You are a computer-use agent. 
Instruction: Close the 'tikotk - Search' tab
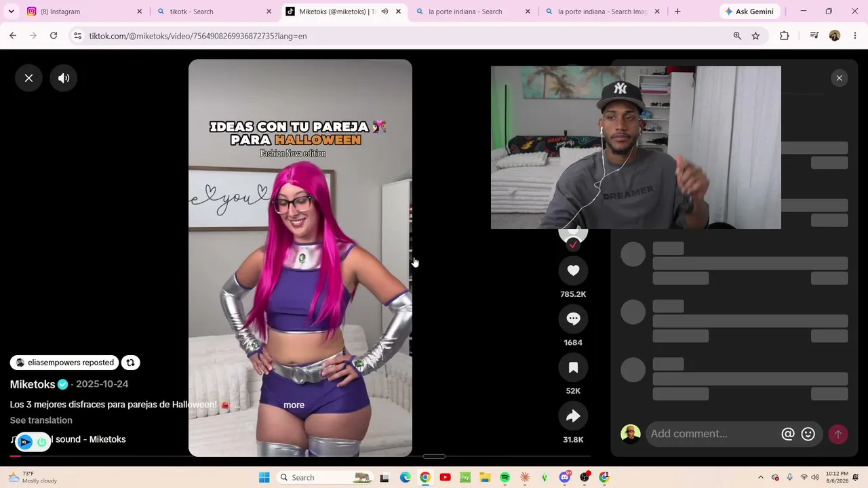(269, 12)
